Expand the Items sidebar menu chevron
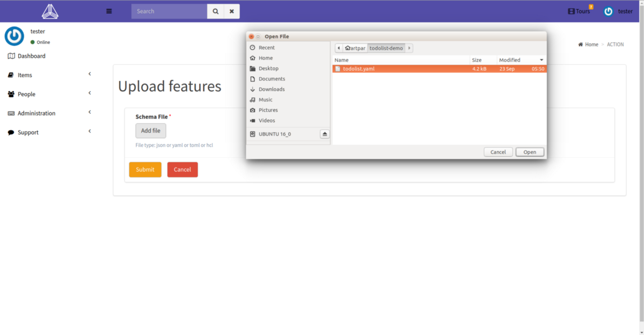The image size is (644, 335). pos(90,74)
